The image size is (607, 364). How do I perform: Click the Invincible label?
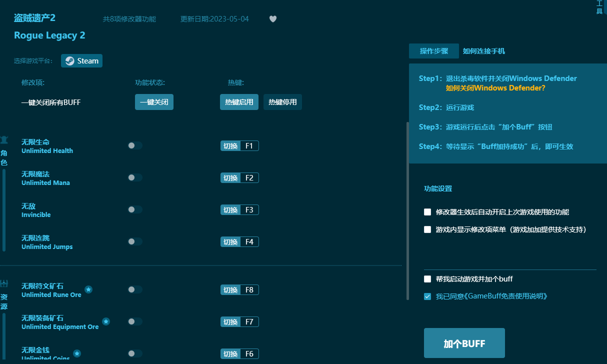click(x=36, y=215)
